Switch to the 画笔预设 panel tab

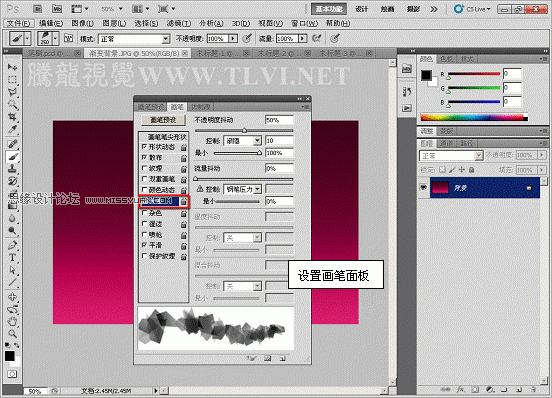(x=151, y=107)
